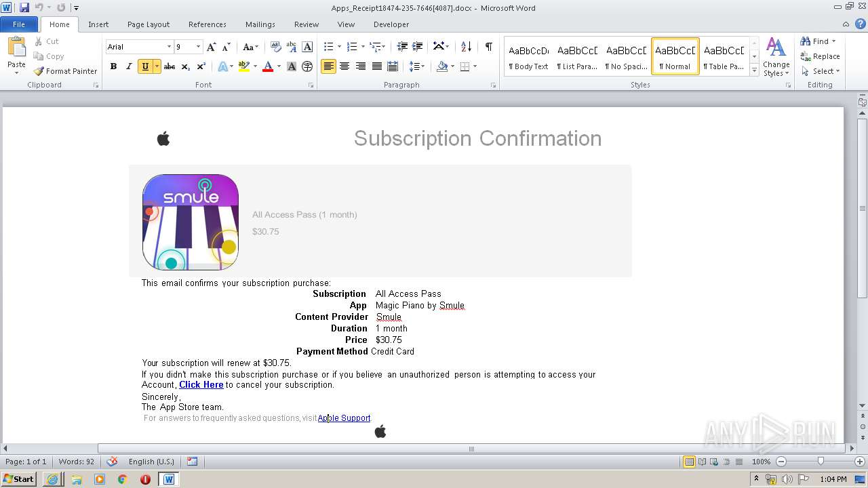Click the Cut command
This screenshot has width=868, height=488.
click(47, 41)
